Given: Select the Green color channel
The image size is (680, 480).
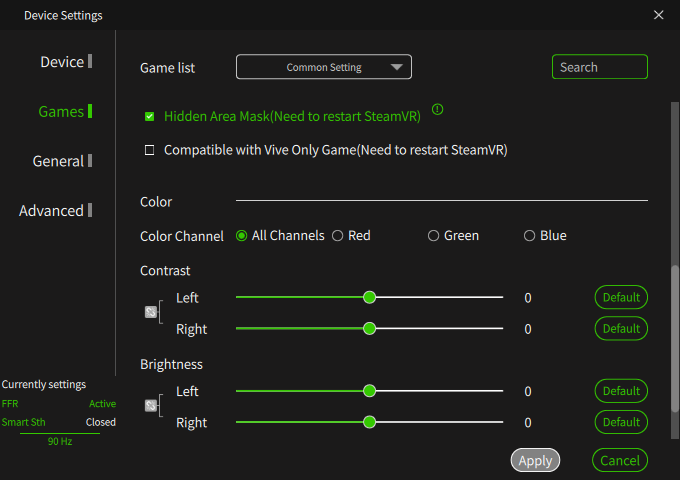Looking at the screenshot, I should point(433,235).
